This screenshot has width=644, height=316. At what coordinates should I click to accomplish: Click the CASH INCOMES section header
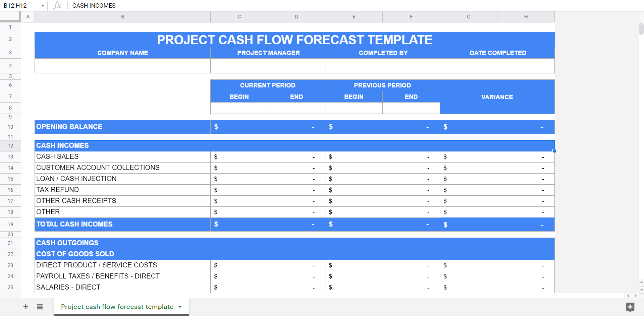click(x=294, y=145)
